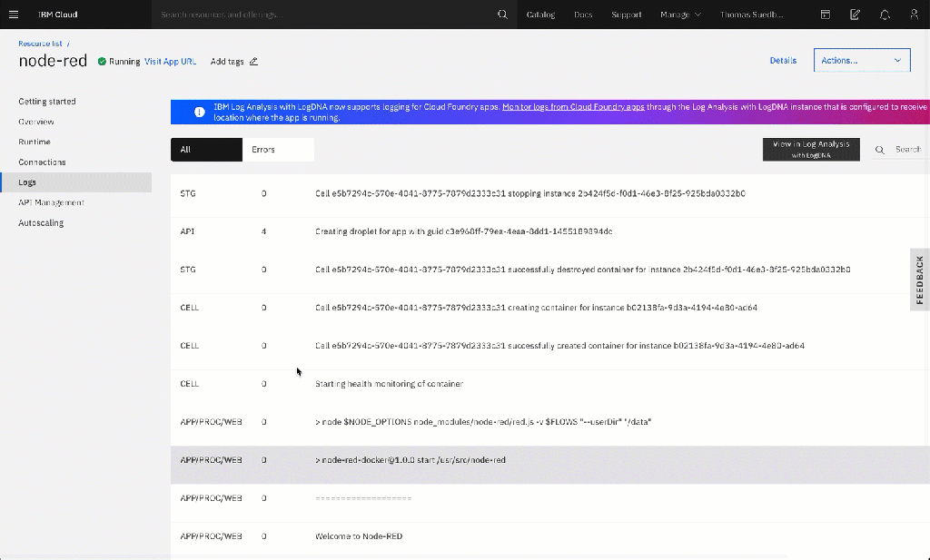Image resolution: width=930 pixels, height=560 pixels.
Task: Open the hamburger navigation menu
Action: (x=14, y=15)
